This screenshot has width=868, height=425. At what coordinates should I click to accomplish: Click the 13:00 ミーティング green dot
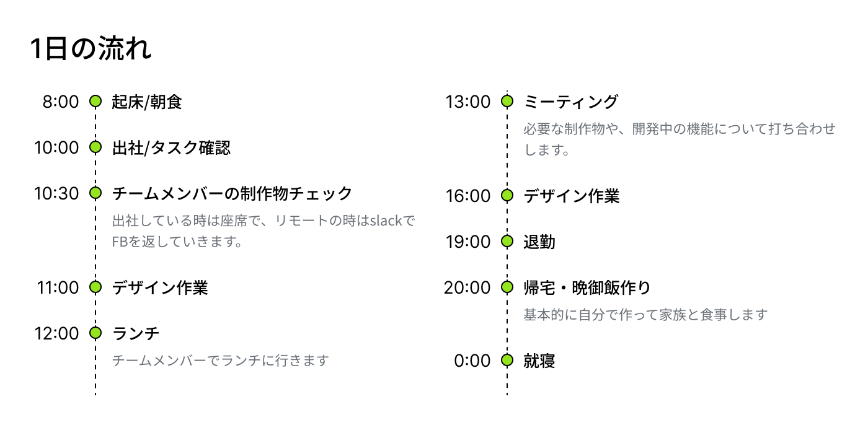pos(507,101)
